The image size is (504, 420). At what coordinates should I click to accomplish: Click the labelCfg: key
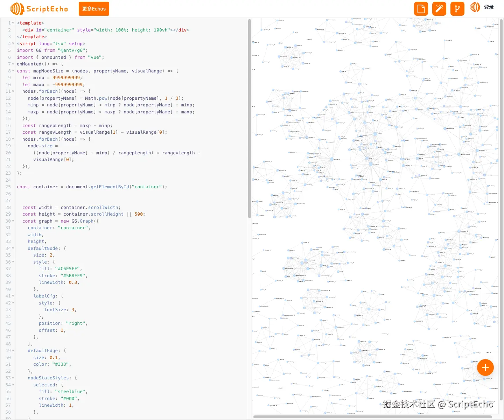pos(45,296)
